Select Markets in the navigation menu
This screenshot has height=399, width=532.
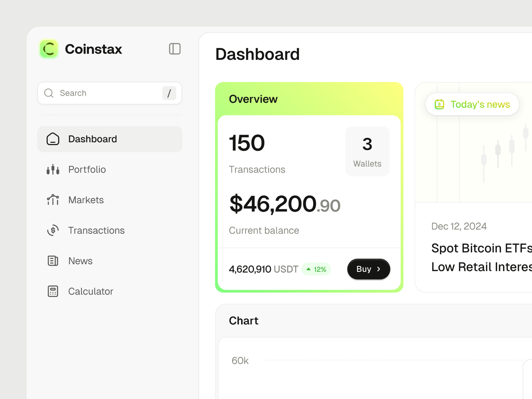click(x=86, y=200)
